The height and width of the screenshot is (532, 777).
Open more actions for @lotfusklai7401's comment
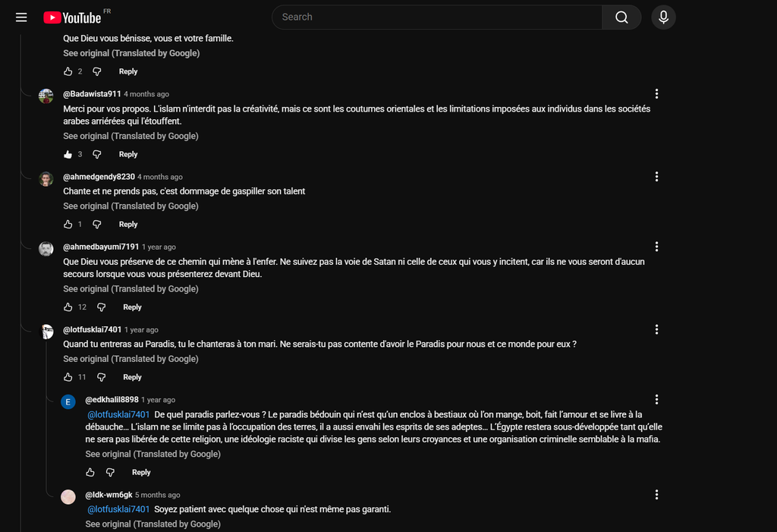656,329
